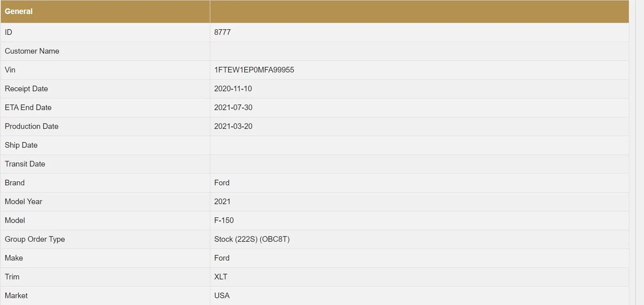Click the Production Date label
644x305 pixels.
(32, 126)
